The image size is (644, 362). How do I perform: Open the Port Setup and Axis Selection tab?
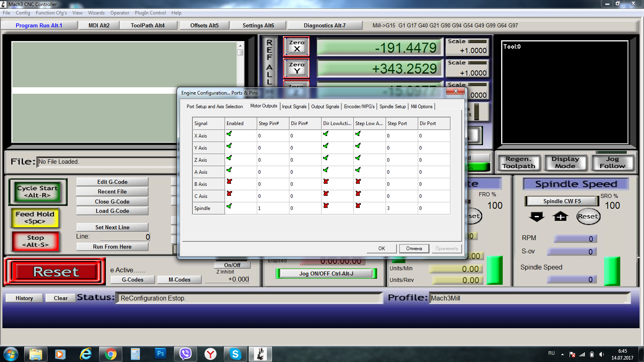click(x=215, y=107)
